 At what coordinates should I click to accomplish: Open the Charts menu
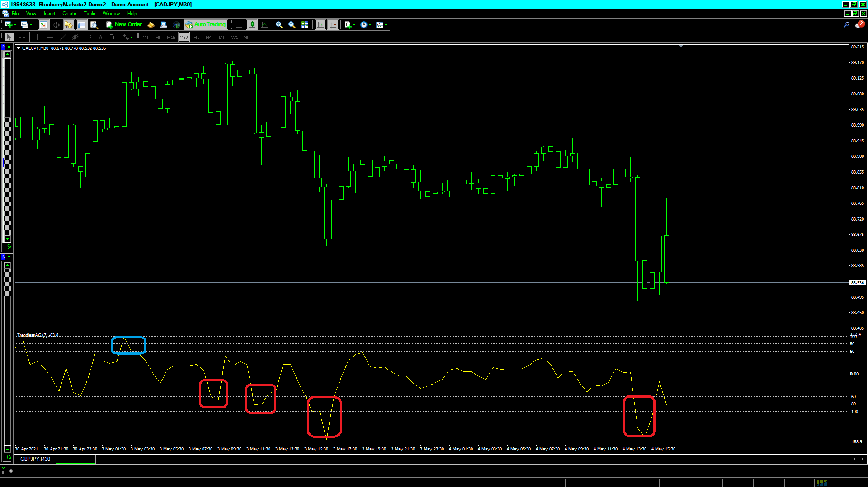coord(69,14)
